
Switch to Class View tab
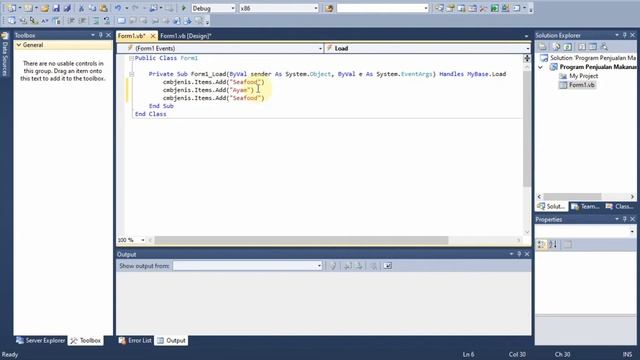619,207
